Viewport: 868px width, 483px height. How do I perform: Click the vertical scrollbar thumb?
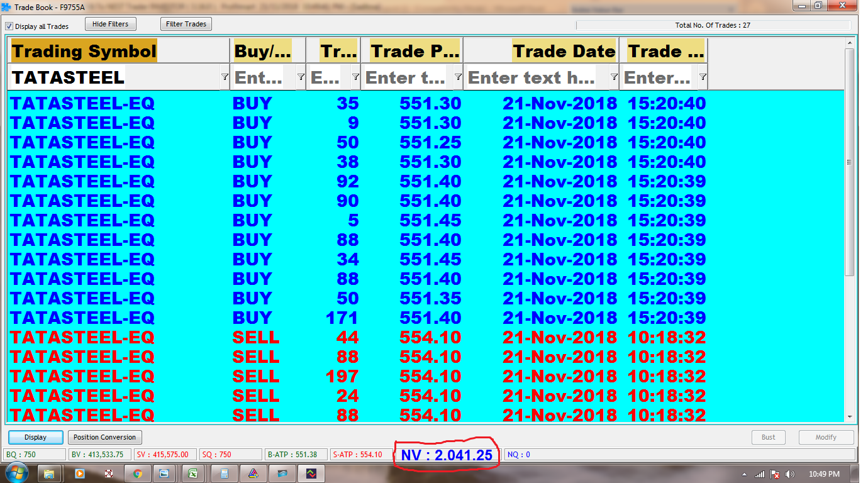coord(849,162)
